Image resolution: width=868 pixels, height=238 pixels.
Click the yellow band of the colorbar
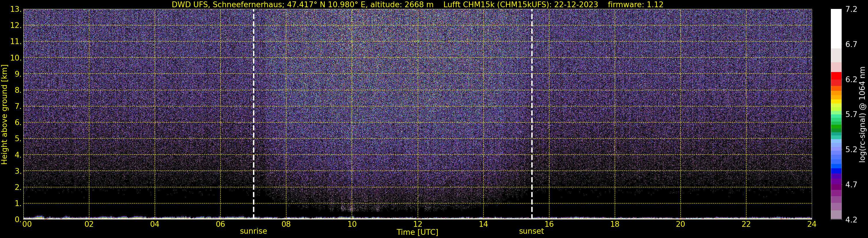tap(836, 101)
